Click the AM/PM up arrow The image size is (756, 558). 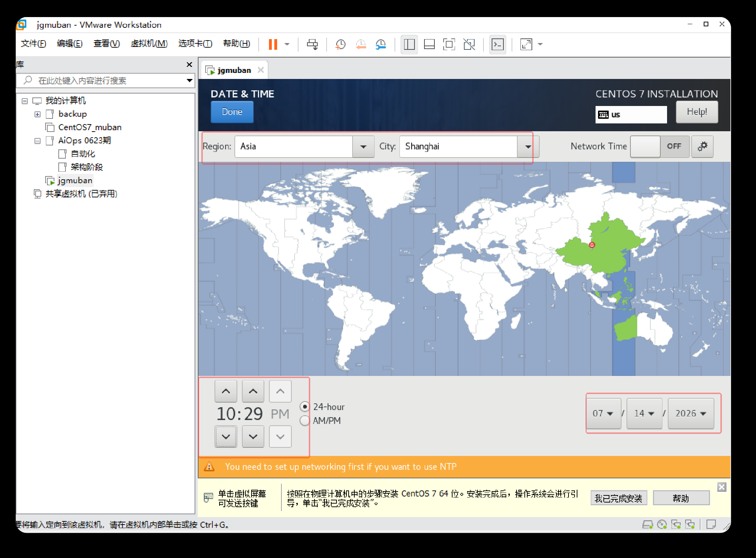tap(280, 392)
